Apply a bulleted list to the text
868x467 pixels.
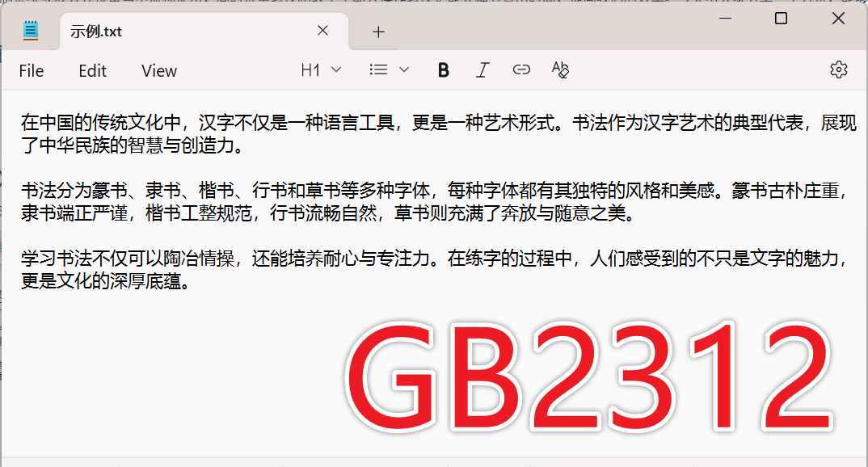[378, 70]
